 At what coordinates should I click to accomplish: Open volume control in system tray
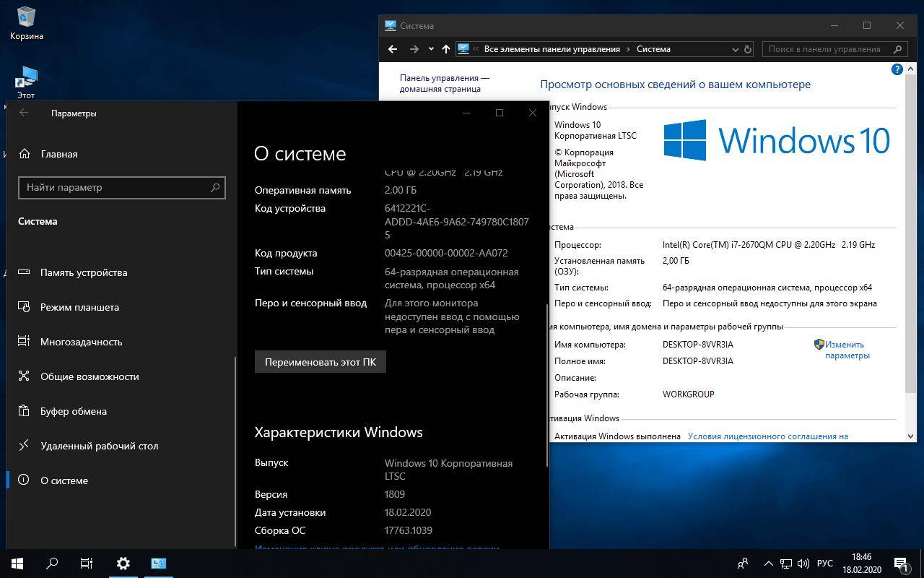tap(803, 564)
